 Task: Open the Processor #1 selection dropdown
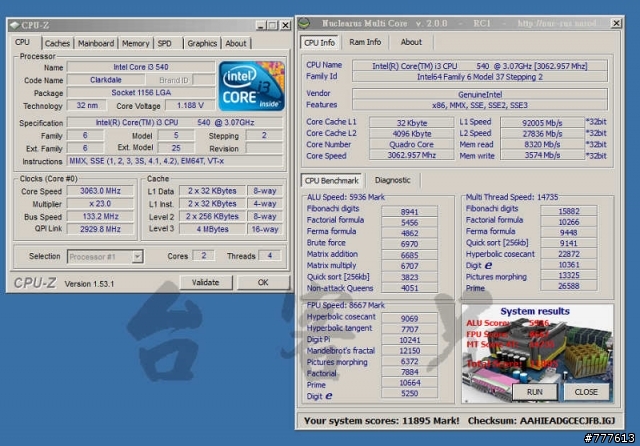(138, 257)
